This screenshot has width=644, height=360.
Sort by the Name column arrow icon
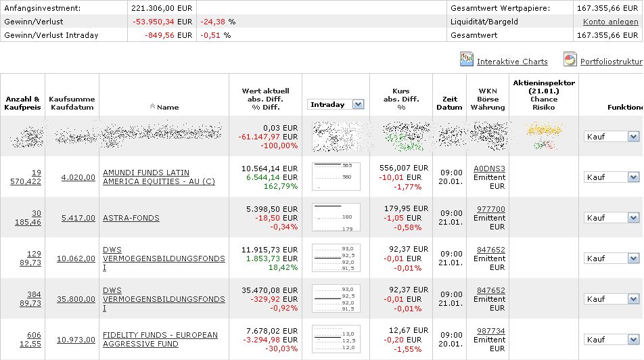click(152, 106)
